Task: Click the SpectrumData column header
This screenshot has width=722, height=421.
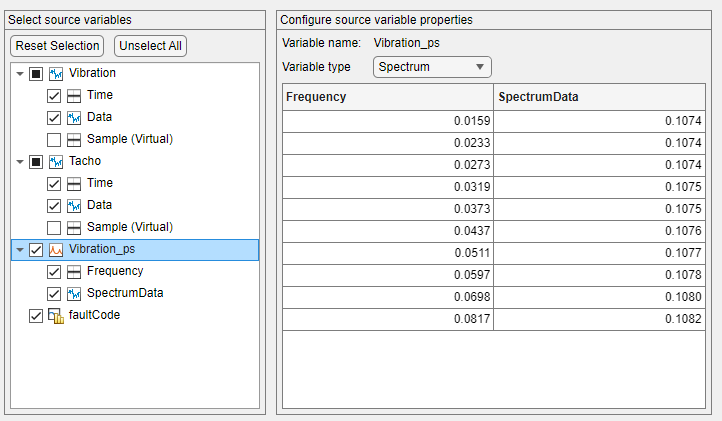Action: click(604, 97)
